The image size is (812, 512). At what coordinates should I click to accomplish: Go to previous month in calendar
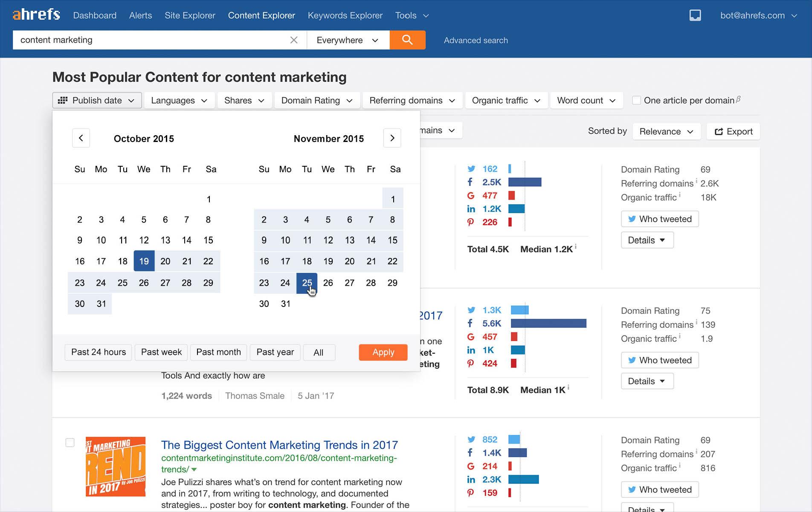81,138
